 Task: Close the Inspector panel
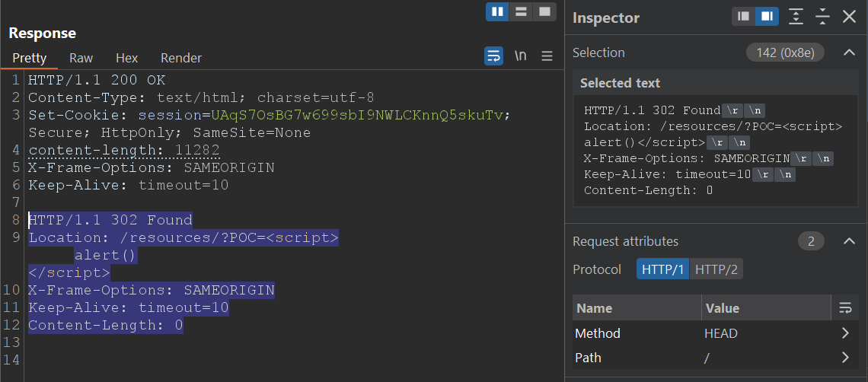tap(849, 17)
